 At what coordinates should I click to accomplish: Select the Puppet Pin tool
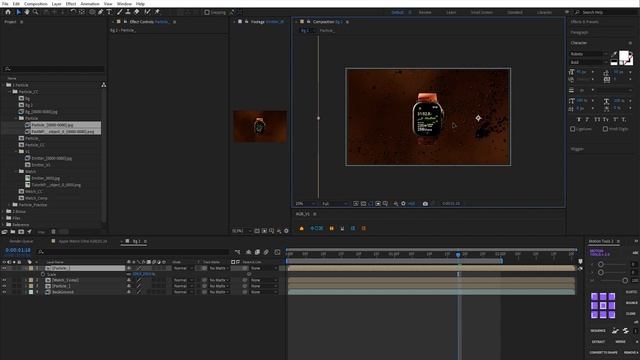157,12
